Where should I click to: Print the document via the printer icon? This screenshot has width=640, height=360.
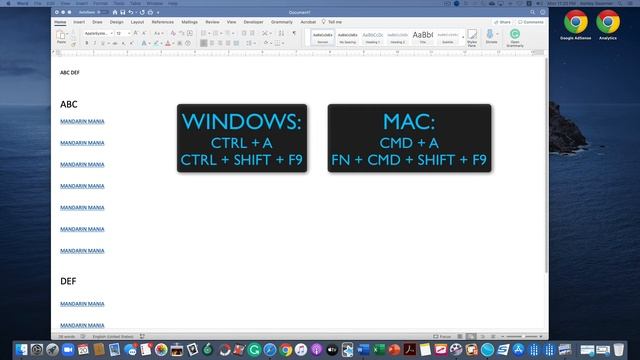click(x=150, y=12)
